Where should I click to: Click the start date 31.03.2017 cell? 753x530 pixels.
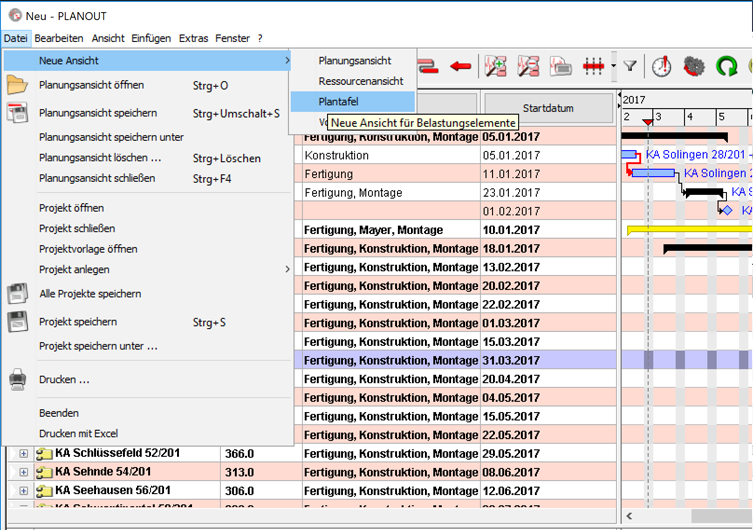pos(548,361)
